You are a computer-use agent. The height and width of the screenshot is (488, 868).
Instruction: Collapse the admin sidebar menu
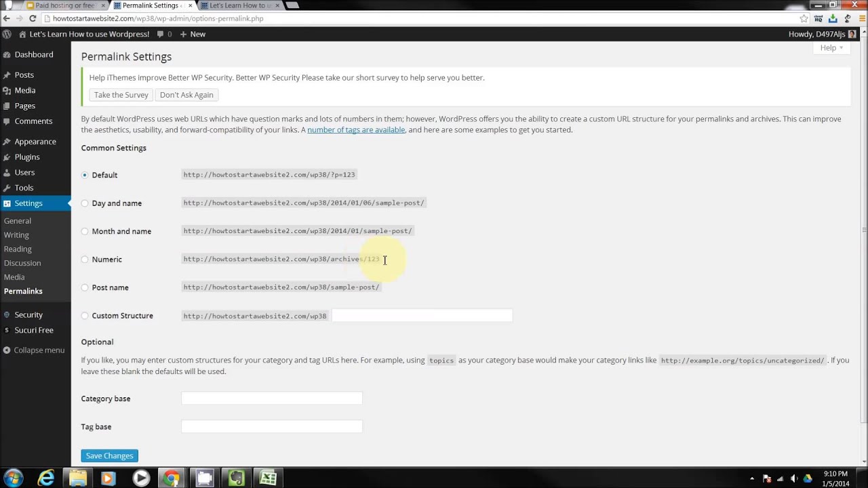point(33,350)
